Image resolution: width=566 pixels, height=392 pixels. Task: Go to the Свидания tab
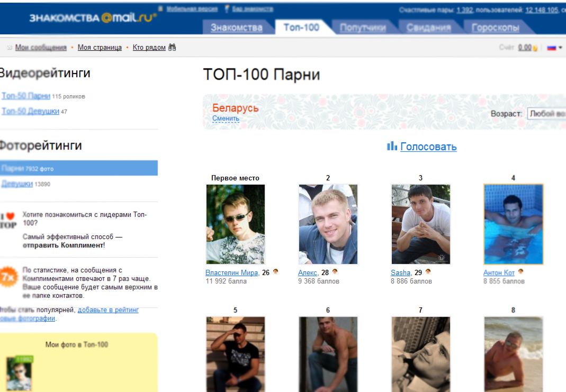tap(428, 28)
